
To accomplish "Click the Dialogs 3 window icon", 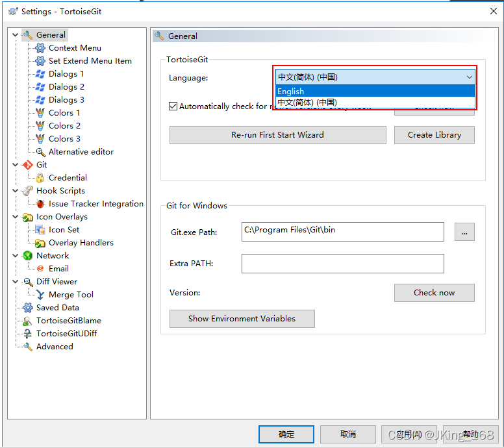I will click(x=40, y=99).
